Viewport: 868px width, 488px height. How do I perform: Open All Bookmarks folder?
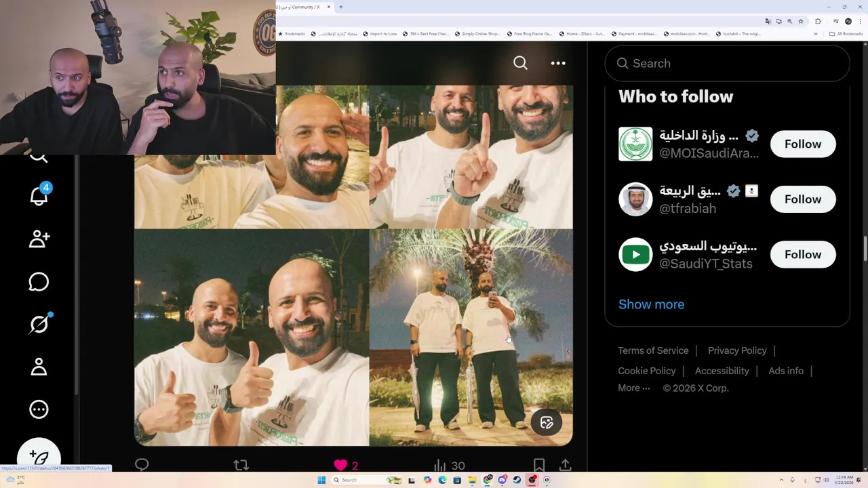pos(846,34)
